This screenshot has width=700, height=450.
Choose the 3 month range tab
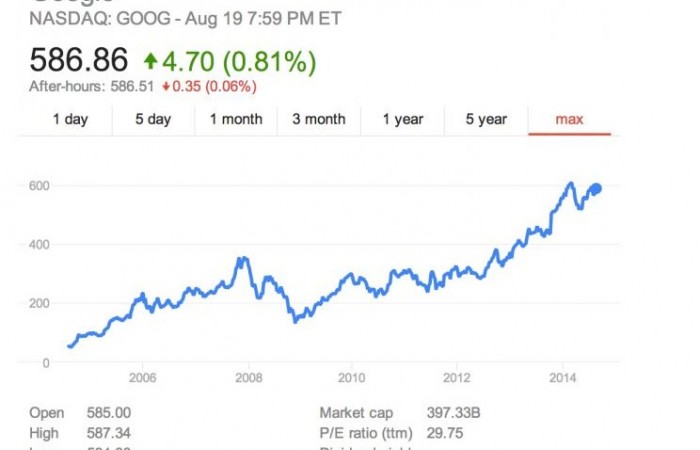point(319,119)
